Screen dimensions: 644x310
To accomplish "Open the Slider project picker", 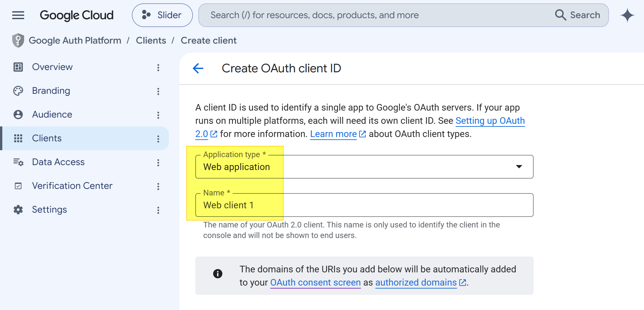I will 162,15.
